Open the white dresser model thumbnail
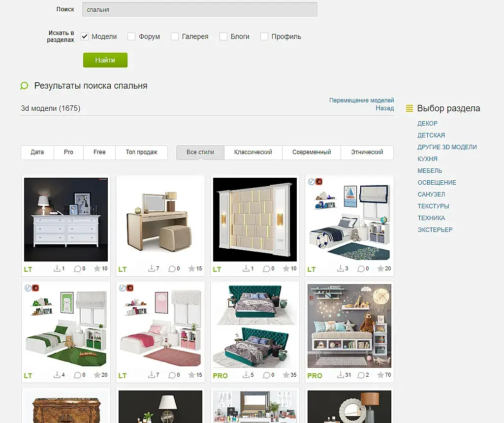The width and height of the screenshot is (504, 423). click(x=66, y=220)
